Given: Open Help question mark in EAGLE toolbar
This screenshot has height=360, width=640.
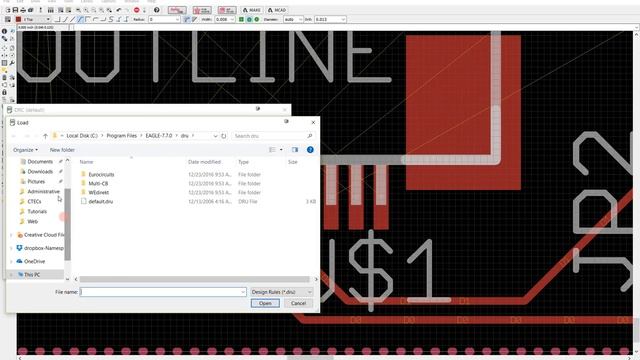Looking at the screenshot, I should [x=157, y=10].
